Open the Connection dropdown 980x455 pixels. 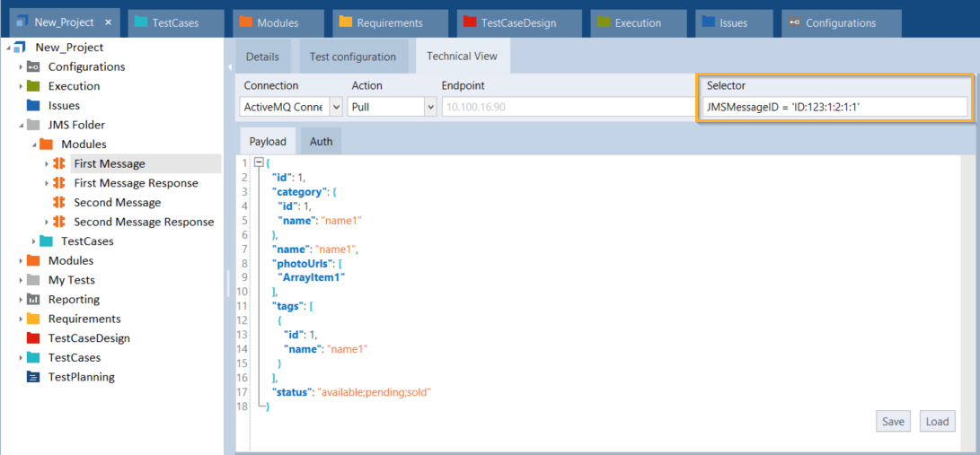(x=336, y=107)
